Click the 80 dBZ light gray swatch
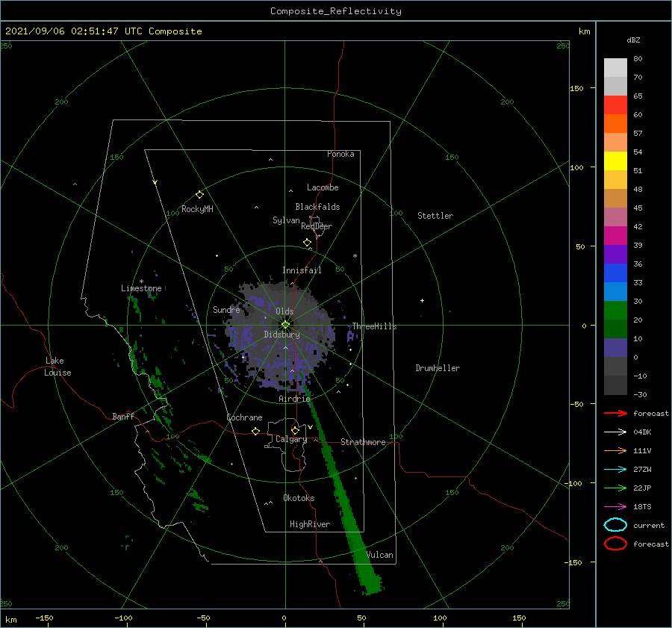 pos(615,67)
